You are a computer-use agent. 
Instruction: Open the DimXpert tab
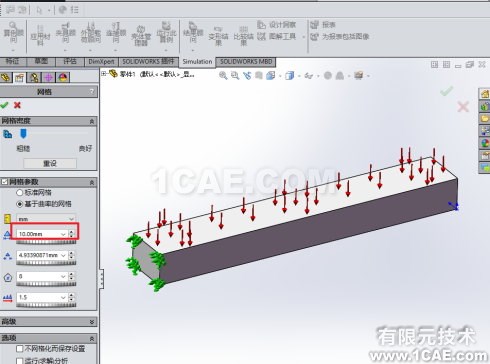pyautogui.click(x=101, y=62)
